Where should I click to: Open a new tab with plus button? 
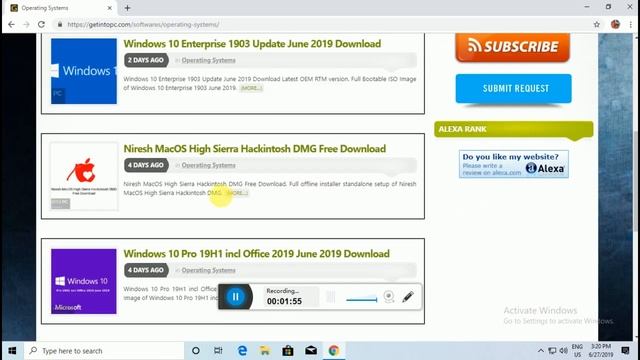tap(127, 8)
